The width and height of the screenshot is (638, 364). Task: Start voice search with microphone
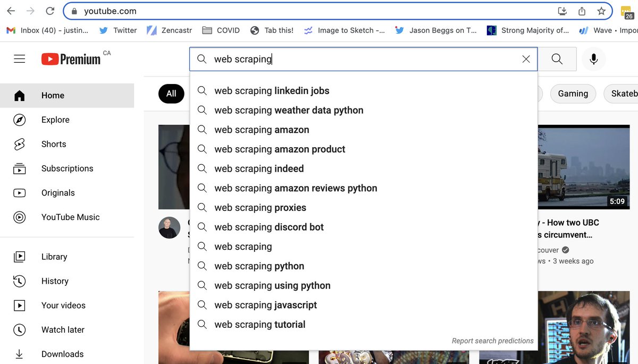pos(594,59)
